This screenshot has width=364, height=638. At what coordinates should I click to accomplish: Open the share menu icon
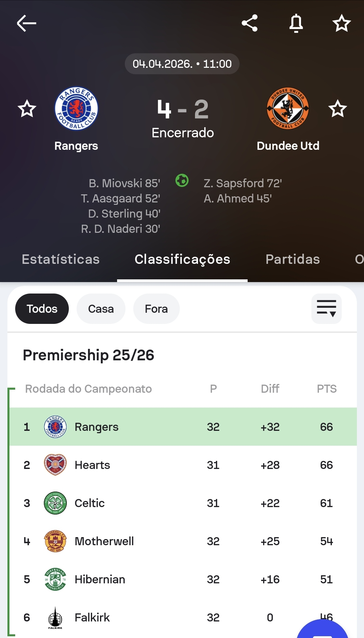(x=250, y=23)
